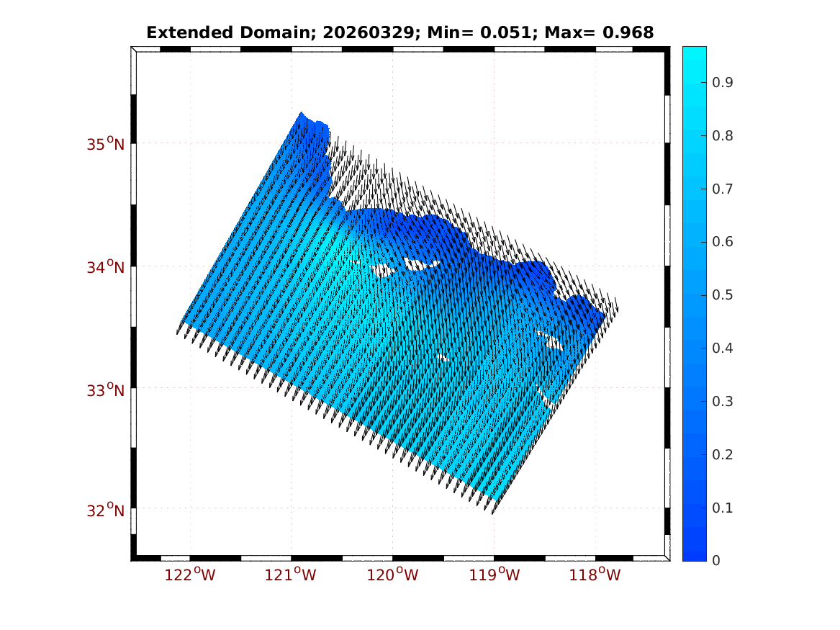Click the 118°W longitude tick label

596,575
